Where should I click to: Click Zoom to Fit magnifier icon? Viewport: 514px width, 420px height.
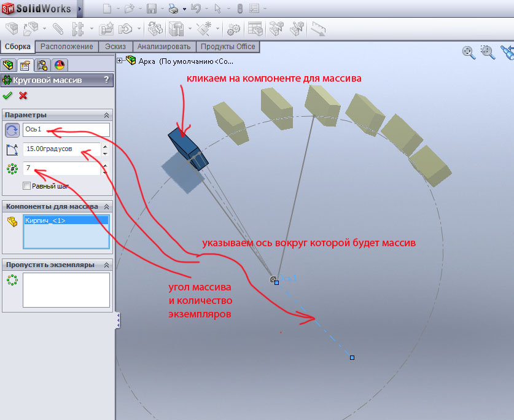469,53
